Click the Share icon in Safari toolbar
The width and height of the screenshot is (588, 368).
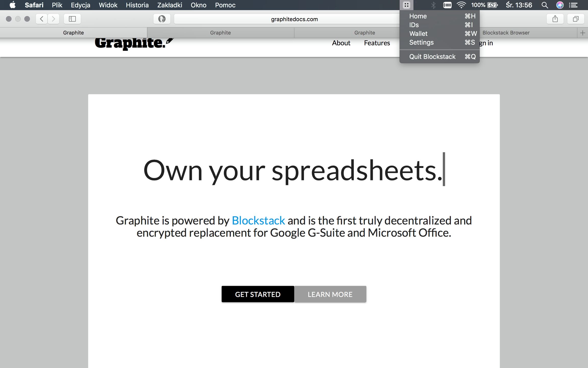[555, 19]
